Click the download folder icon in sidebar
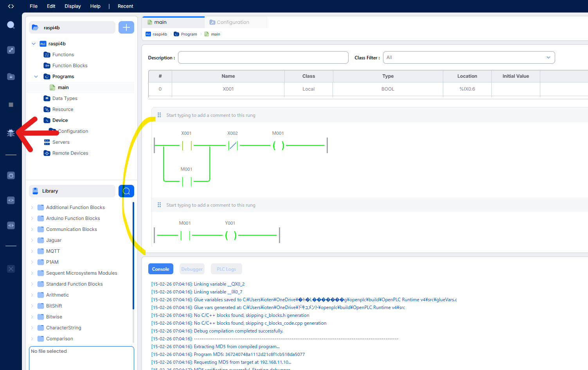The width and height of the screenshot is (588, 370). [11, 77]
